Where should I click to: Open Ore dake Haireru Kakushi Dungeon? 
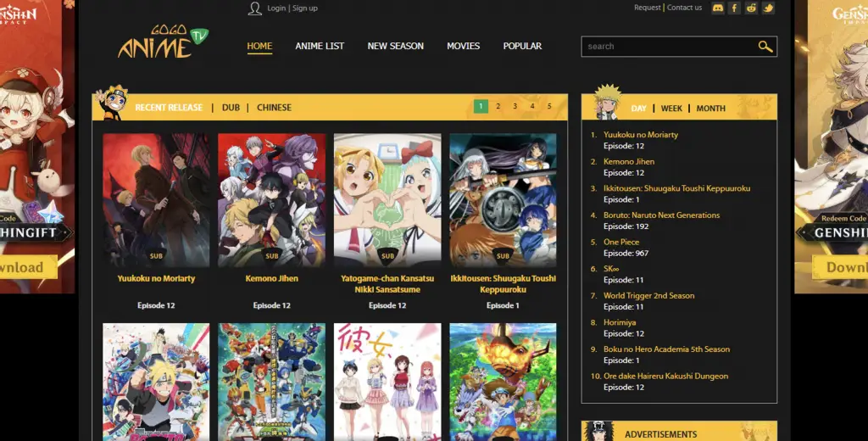coord(666,377)
